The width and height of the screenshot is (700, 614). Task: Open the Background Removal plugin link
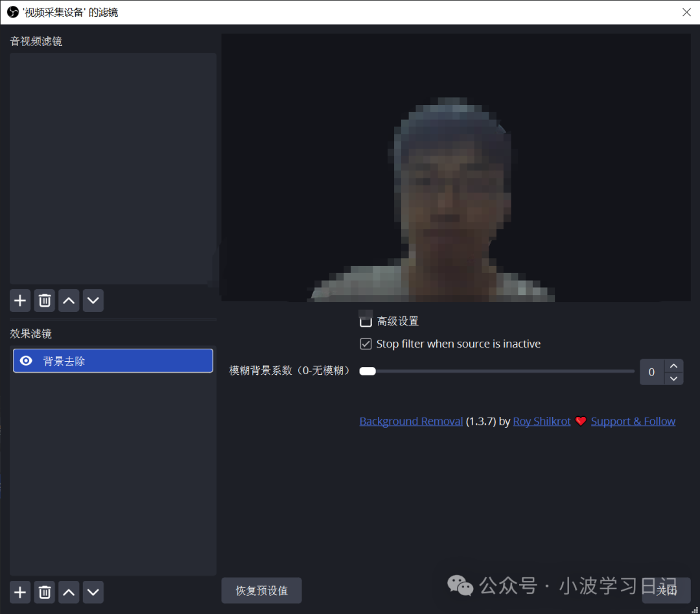tap(411, 421)
